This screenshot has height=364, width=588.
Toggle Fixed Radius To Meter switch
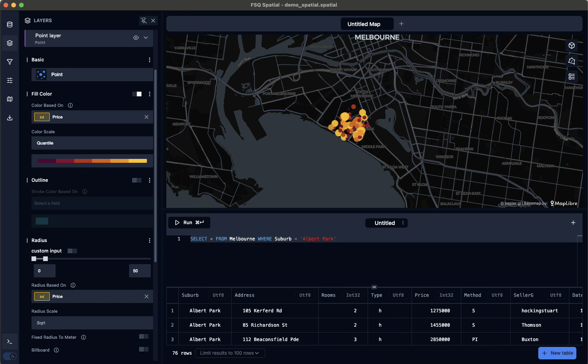(144, 336)
